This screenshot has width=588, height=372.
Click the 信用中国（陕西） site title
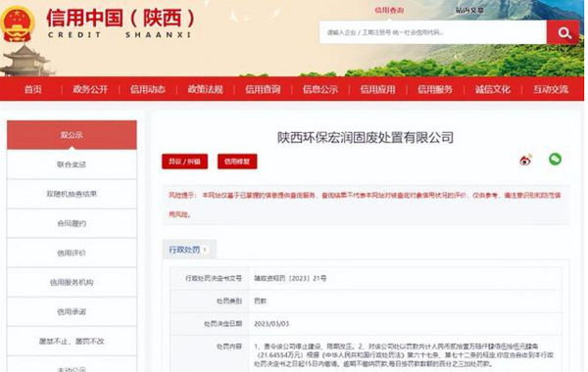click(120, 18)
